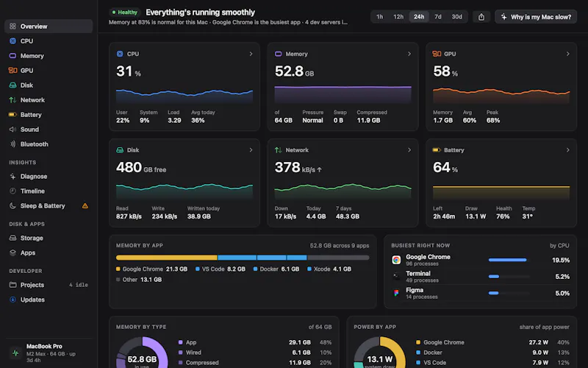
Task: Click the Bluetooth icon in sidebar
Action: click(12, 144)
